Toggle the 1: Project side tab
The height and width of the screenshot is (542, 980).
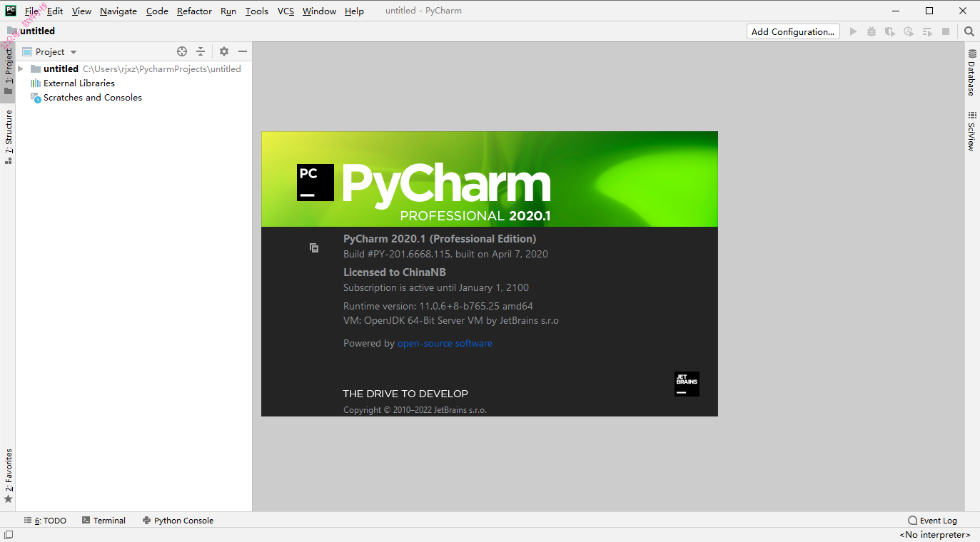coord(8,71)
